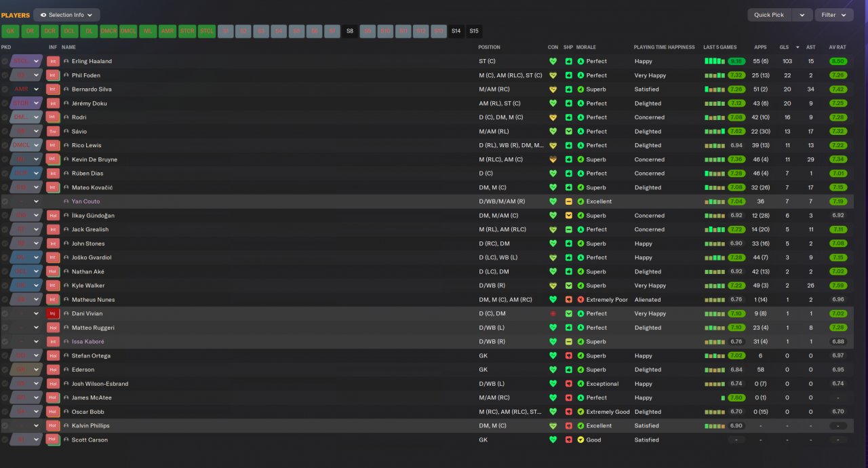Click Rúben Dias's condition heart icon
Screen dimensions: 868x468
[553, 174]
